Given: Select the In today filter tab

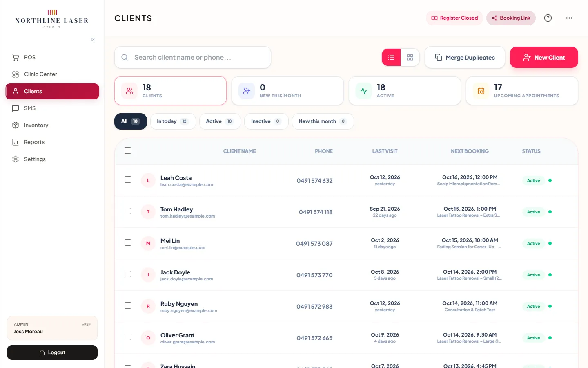Looking at the screenshot, I should 173,121.
